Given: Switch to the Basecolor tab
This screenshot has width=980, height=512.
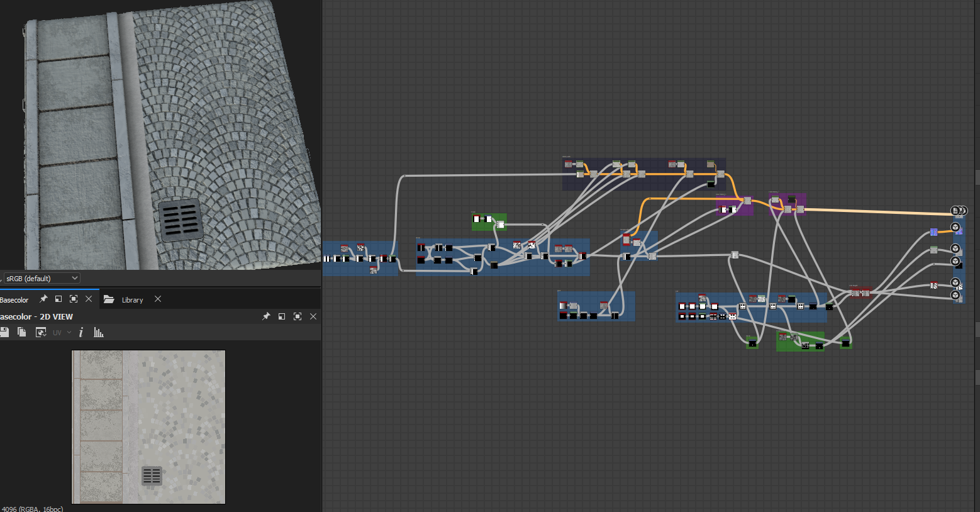Looking at the screenshot, I should coord(14,300).
